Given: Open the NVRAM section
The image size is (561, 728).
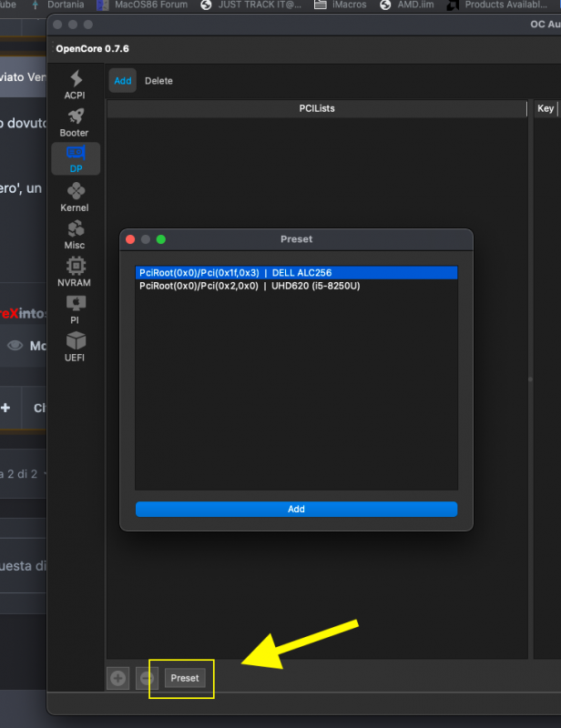Looking at the screenshot, I should coord(76,272).
